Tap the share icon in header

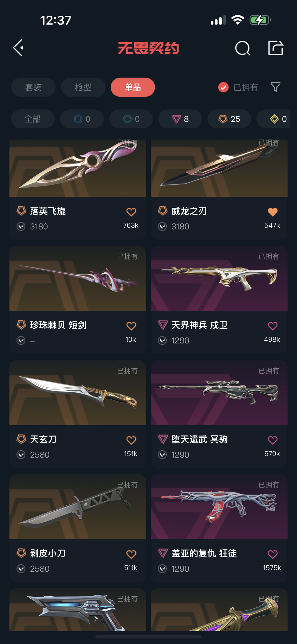click(276, 48)
